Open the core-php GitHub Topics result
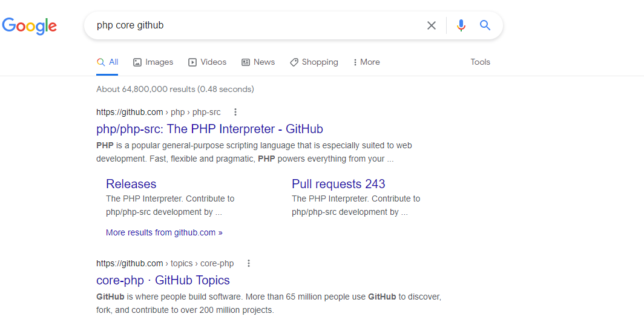Screen dimensions: 644x328 [163, 280]
